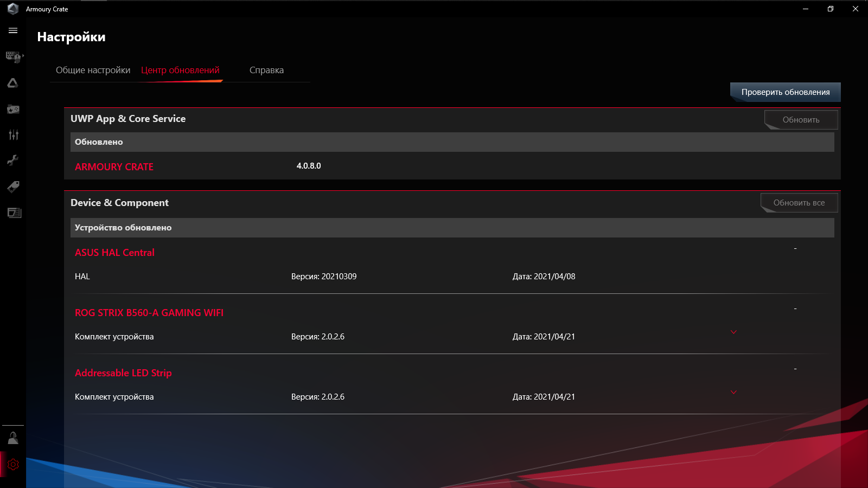Minimize the Armoury Crate window
This screenshot has width=868, height=488.
pos(806,9)
